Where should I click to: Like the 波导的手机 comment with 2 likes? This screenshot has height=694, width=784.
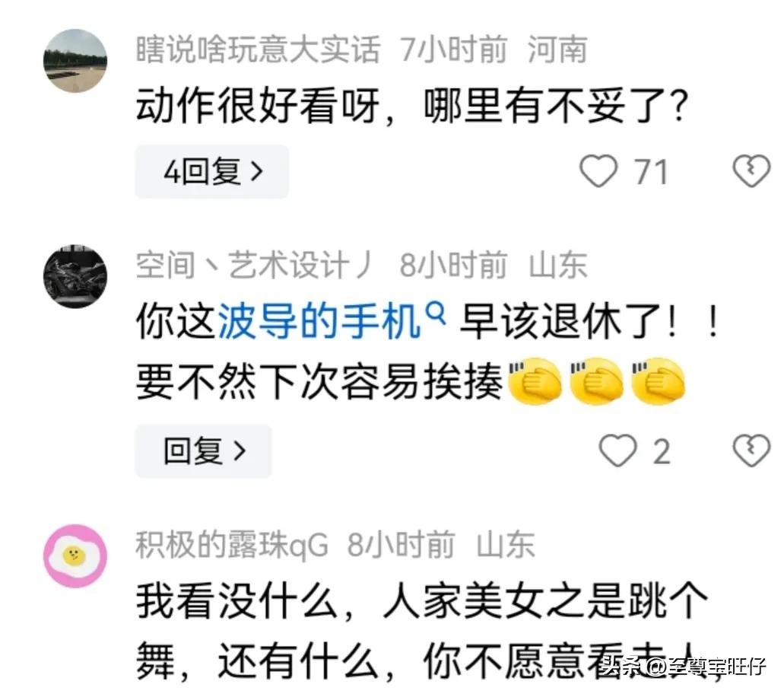(618, 450)
